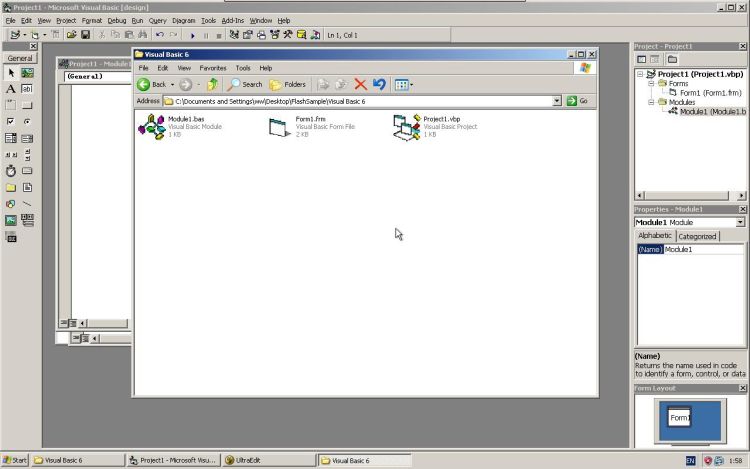Select the TextBox control in the toolbox
Viewport: 750px width, 469px height.
click(27, 89)
